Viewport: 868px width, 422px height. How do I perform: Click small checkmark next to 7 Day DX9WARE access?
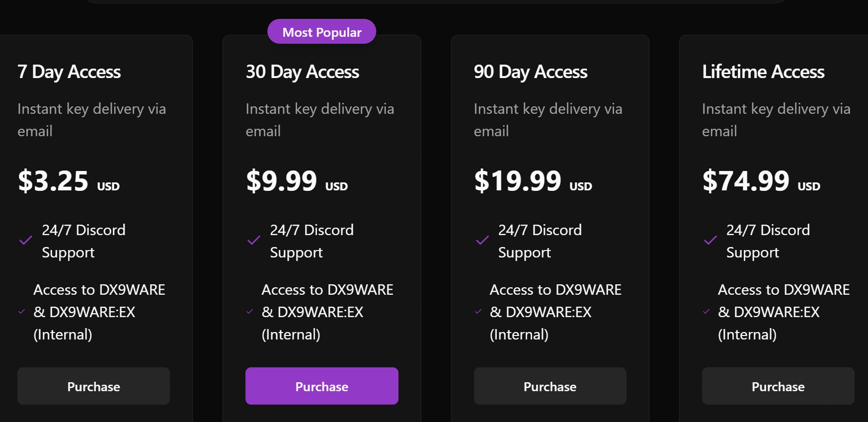coord(21,312)
